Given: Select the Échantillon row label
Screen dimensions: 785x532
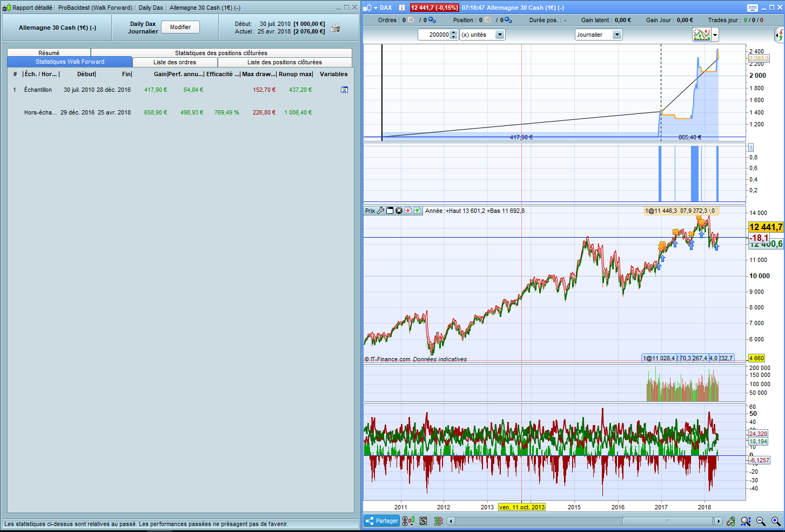Looking at the screenshot, I should (x=38, y=90).
